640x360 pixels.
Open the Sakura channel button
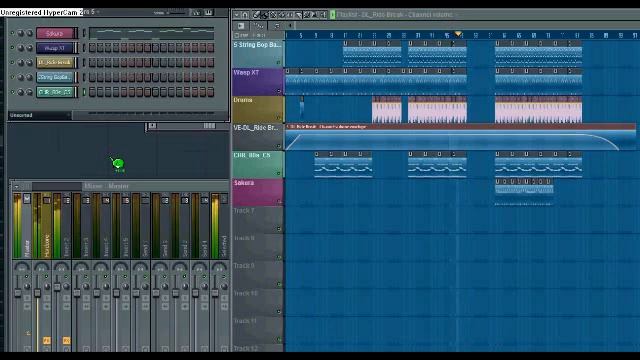click(x=55, y=33)
